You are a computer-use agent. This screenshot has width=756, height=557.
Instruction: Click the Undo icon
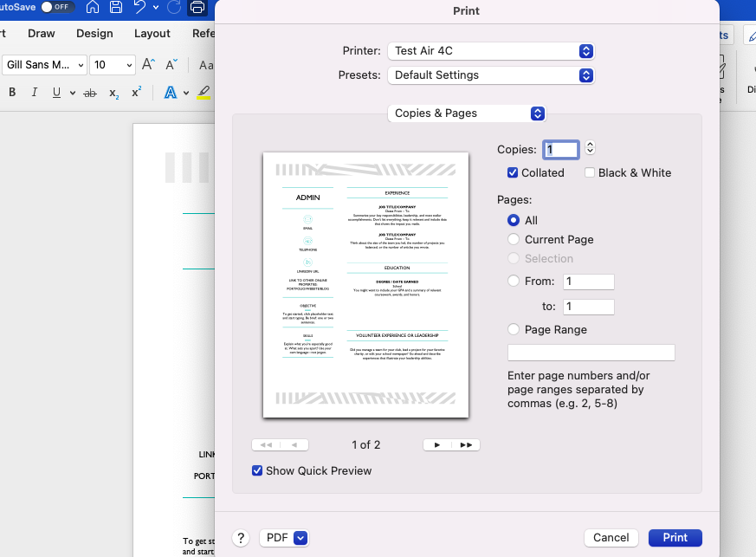tap(139, 7)
